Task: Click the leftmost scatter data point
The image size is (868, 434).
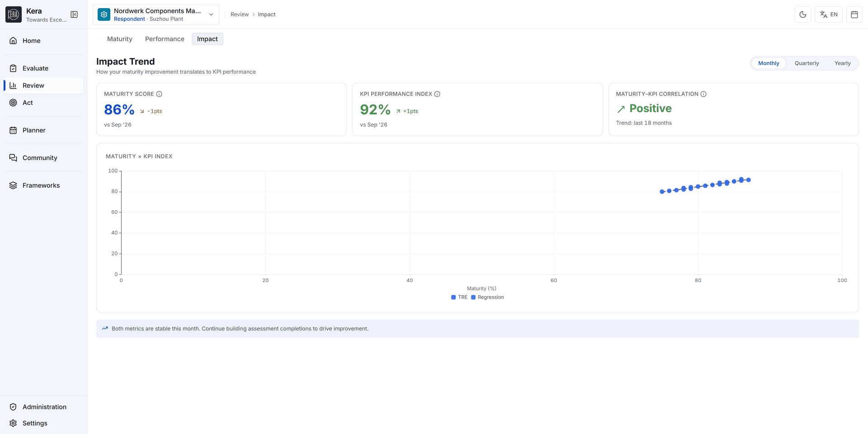Action: coord(662,192)
